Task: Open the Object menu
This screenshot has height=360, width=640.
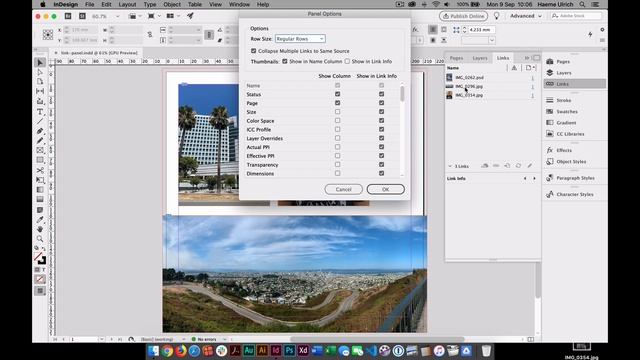Action: pyautogui.click(x=172, y=4)
